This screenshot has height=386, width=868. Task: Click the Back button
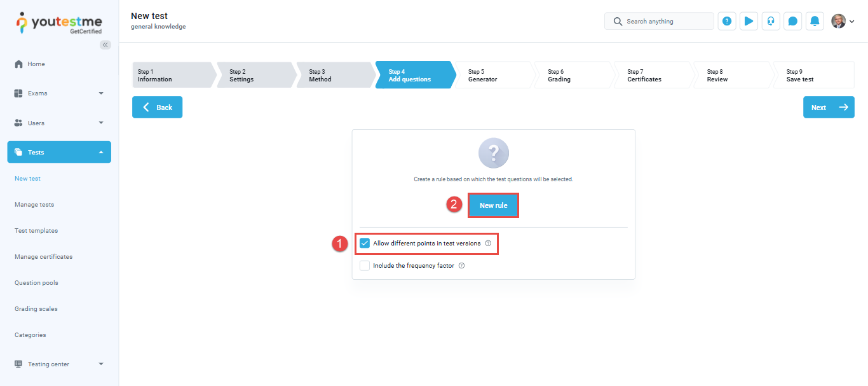157,107
